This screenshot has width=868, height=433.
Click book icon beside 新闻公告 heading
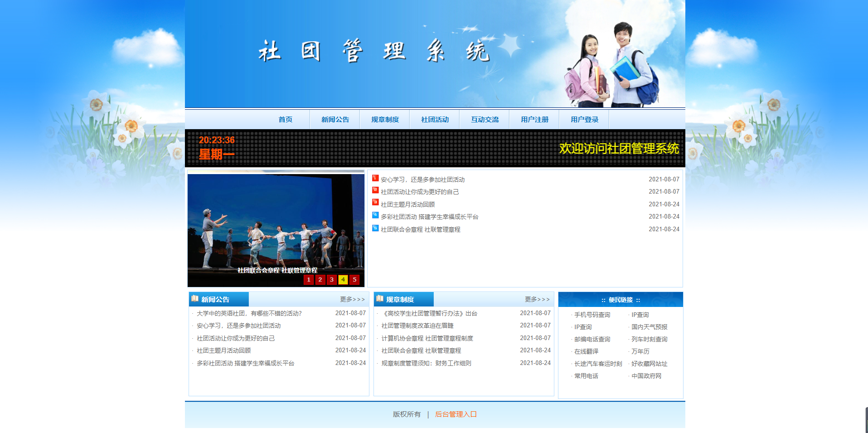(x=195, y=298)
